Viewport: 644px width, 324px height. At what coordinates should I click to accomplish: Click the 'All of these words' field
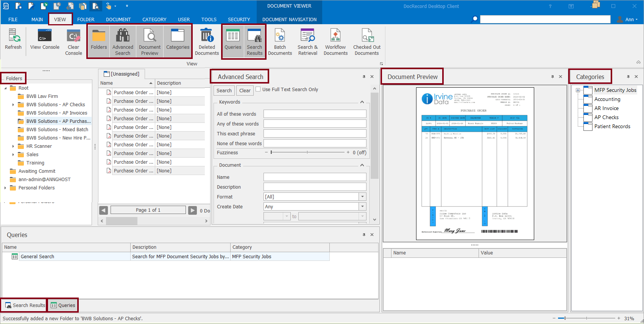click(x=315, y=114)
